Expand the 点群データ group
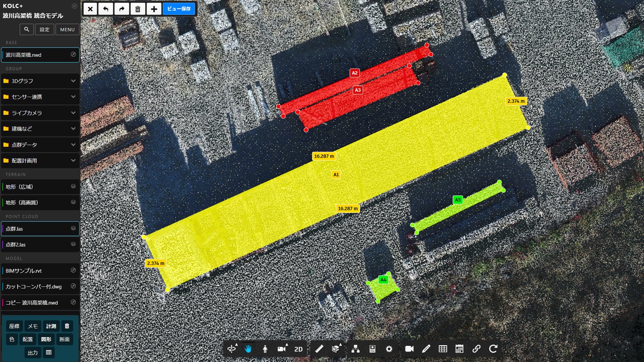644x362 pixels. tap(73, 145)
